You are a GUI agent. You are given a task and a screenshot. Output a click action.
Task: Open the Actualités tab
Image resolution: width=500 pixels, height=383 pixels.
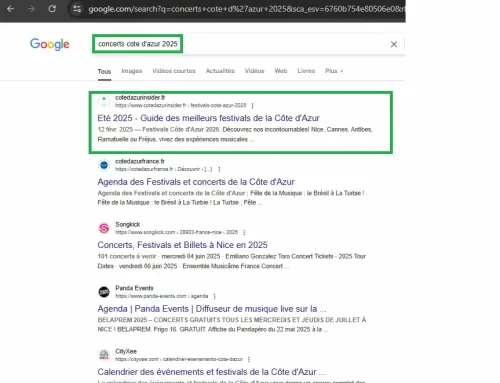[x=220, y=71]
